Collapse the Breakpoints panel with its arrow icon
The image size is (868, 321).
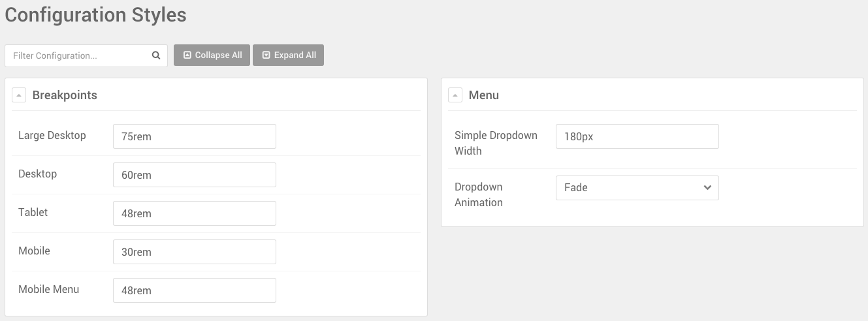(19, 95)
